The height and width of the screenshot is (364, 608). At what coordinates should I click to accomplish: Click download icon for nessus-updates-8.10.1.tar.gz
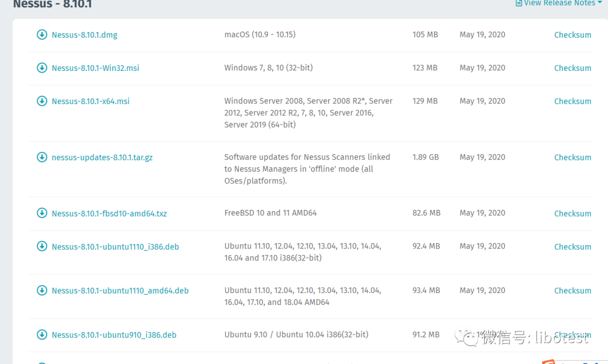42,158
